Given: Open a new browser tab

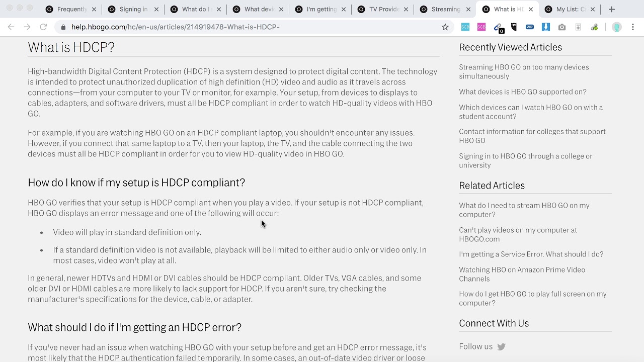Looking at the screenshot, I should pyautogui.click(x=612, y=9).
